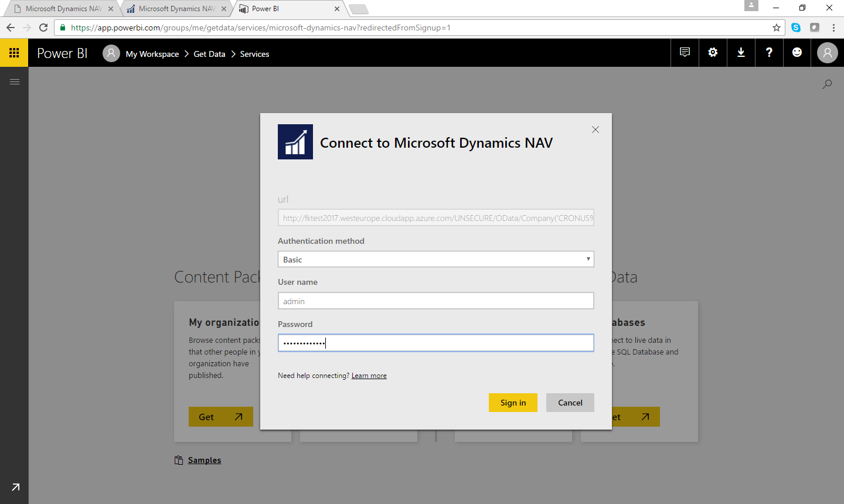
Task: Close the Connect to Dynamics NAV dialog
Action: click(x=595, y=130)
